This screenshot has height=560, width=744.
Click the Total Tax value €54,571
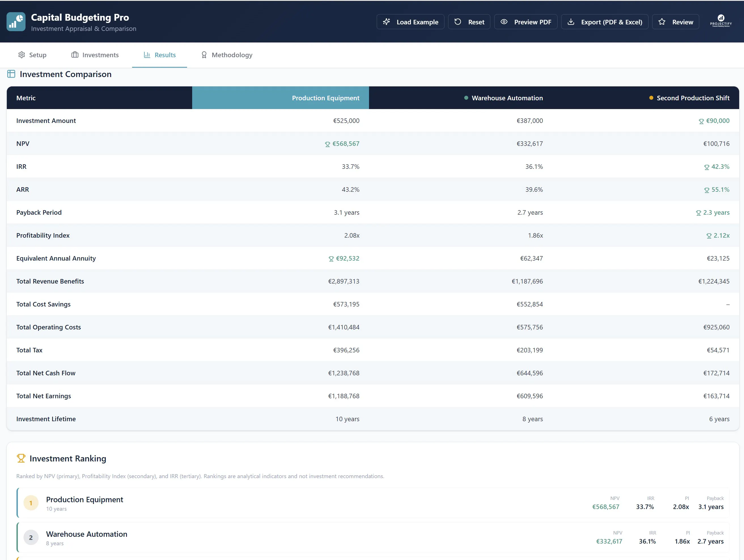(718, 350)
